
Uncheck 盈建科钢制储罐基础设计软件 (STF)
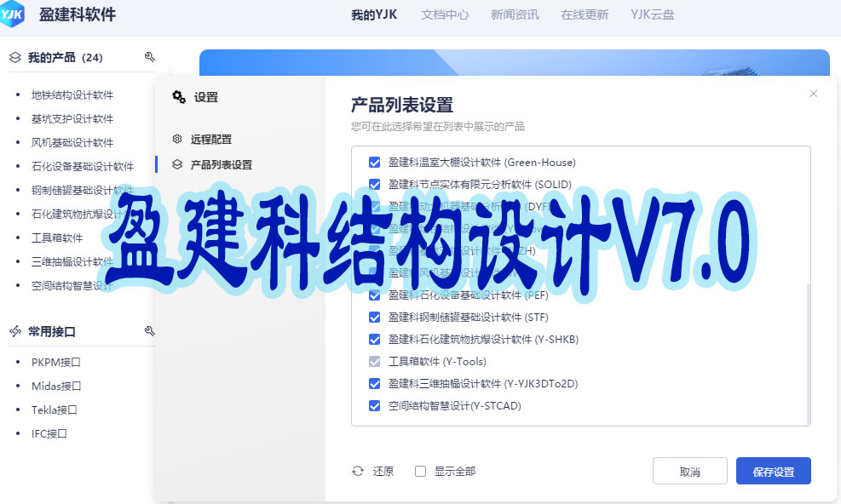click(374, 318)
